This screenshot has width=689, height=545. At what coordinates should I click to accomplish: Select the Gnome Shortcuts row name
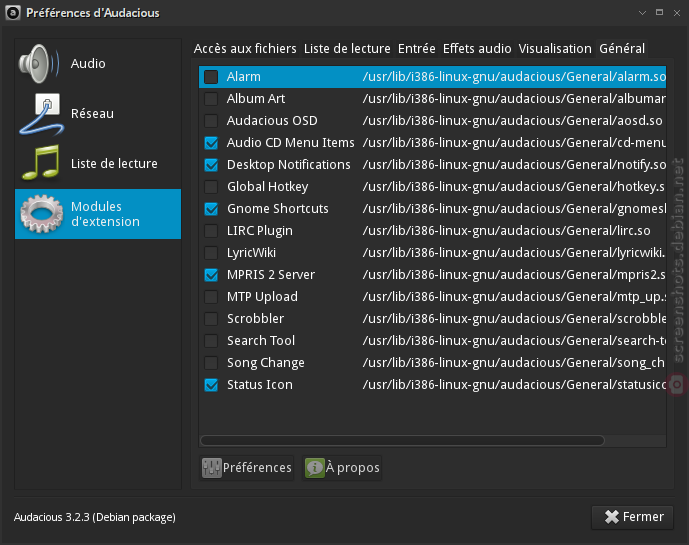(278, 209)
